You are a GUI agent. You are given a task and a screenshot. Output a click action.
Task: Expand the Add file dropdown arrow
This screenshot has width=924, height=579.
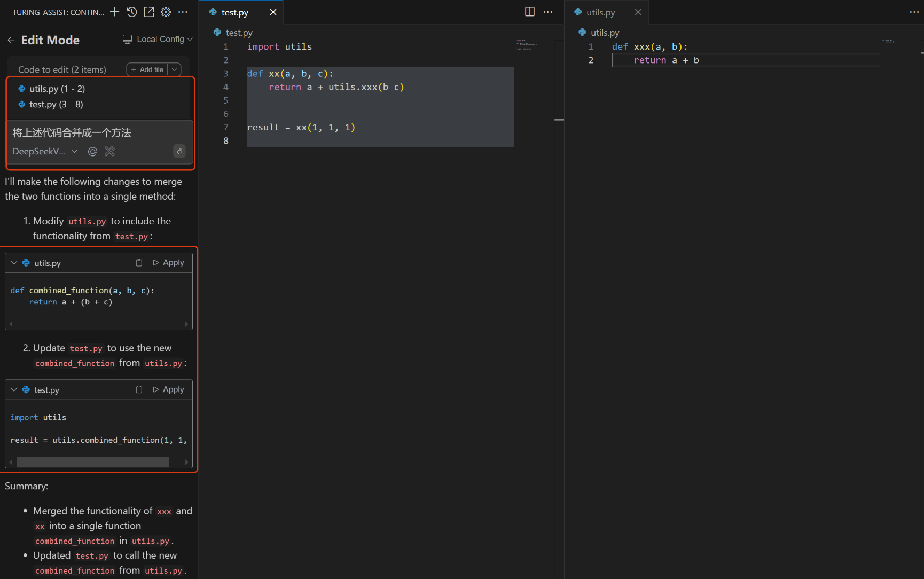click(x=175, y=69)
